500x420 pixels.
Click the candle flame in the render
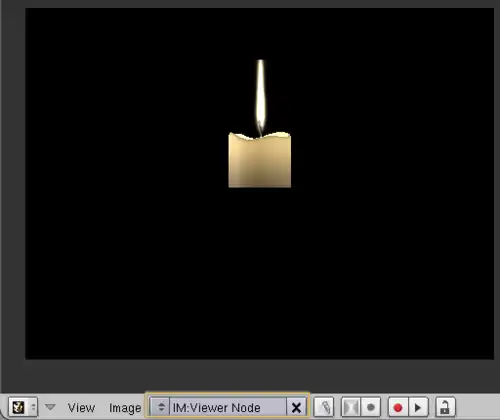click(x=260, y=97)
